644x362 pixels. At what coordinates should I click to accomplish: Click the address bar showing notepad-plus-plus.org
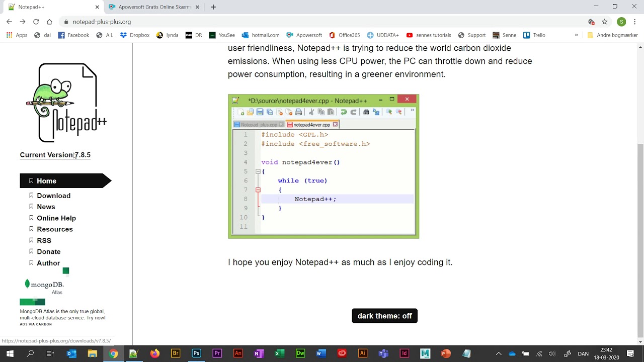point(322,22)
